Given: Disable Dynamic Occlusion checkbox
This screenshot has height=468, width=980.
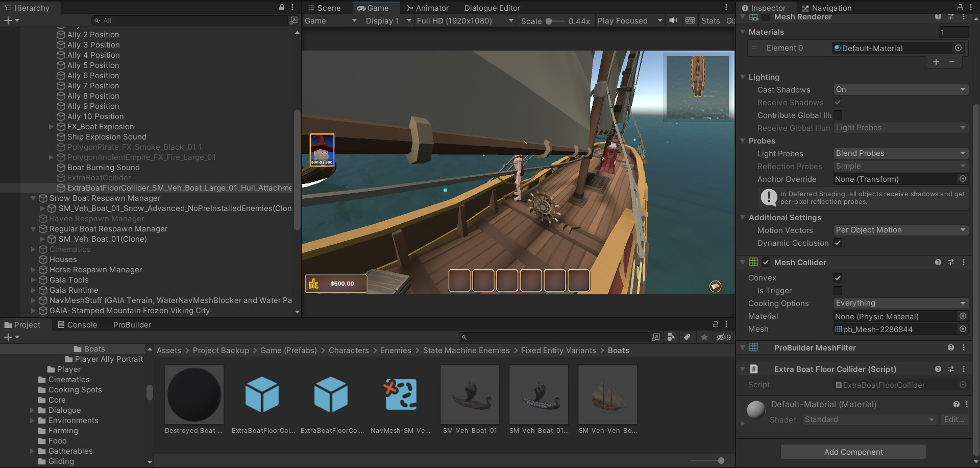Looking at the screenshot, I should 838,243.
